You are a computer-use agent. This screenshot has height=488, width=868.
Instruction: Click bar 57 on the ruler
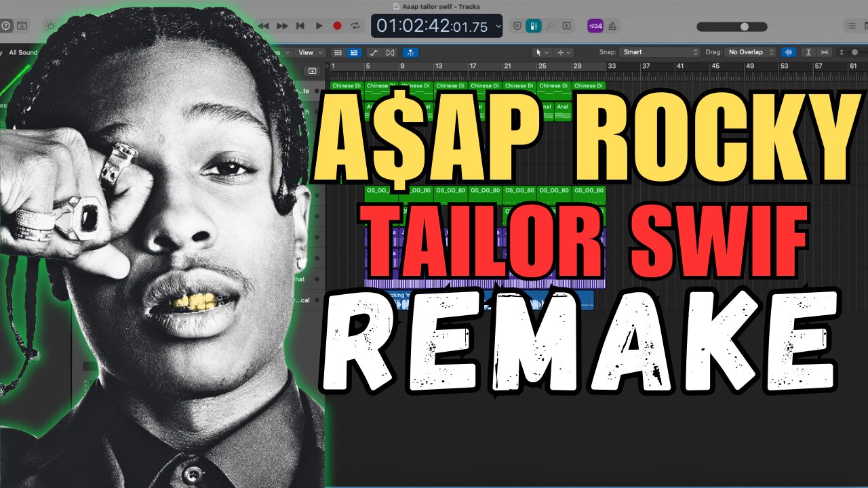818,66
